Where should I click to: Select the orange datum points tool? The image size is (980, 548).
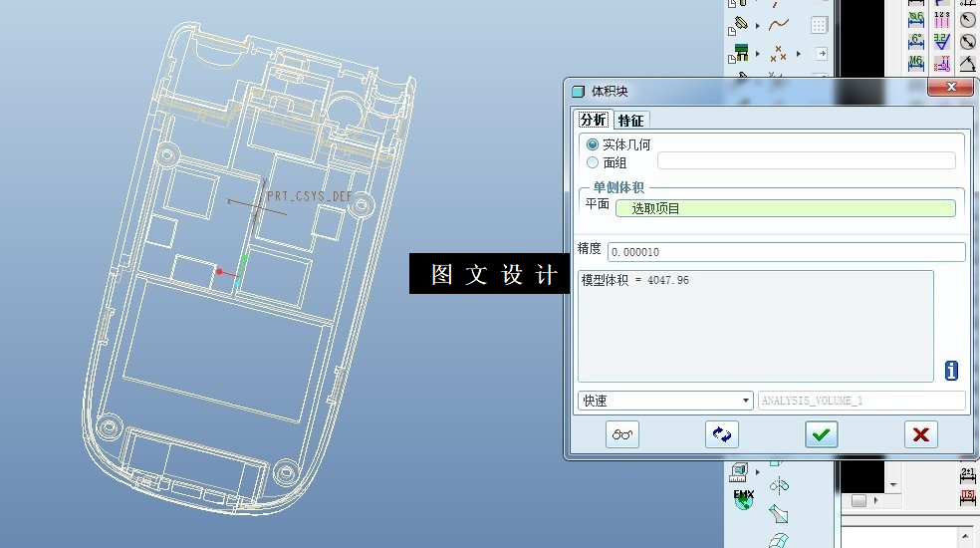(778, 54)
